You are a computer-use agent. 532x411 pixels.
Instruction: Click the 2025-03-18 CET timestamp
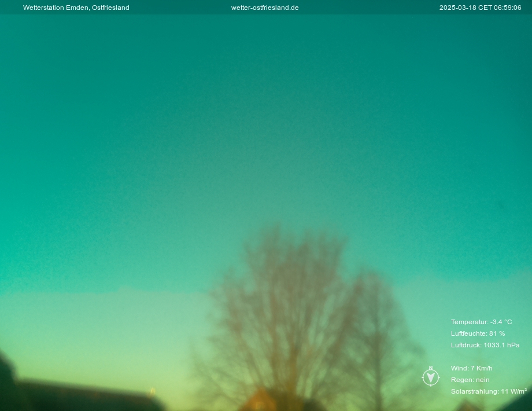click(x=480, y=8)
